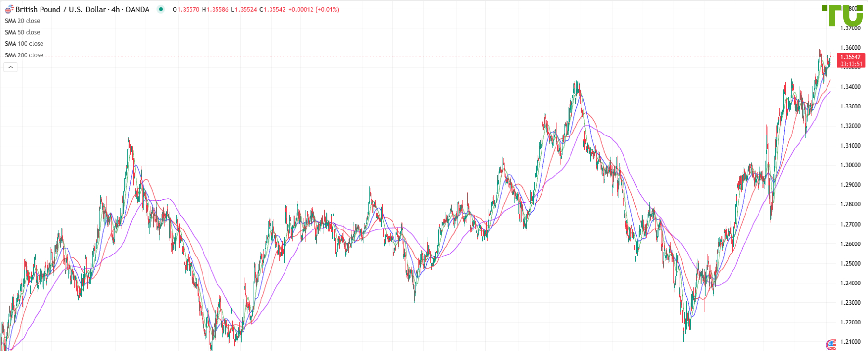Viewport: 868px width, 351px height.
Task: Click the red current price label 1.35542
Action: [851, 57]
